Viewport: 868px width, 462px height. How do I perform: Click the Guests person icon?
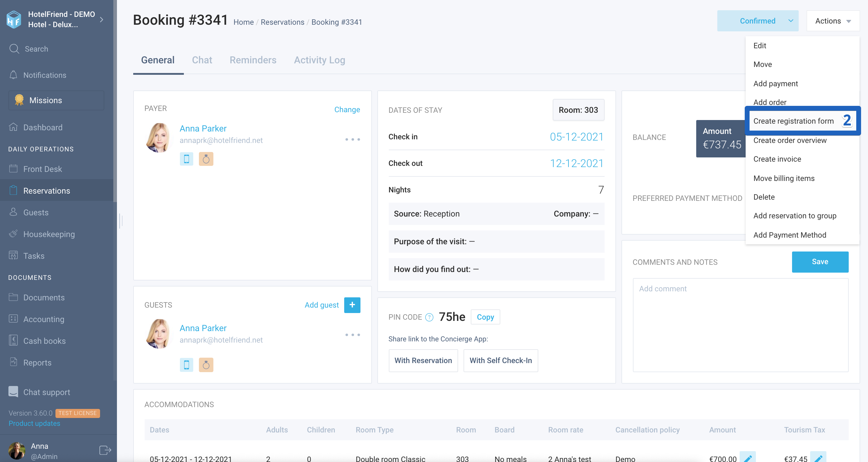13,212
